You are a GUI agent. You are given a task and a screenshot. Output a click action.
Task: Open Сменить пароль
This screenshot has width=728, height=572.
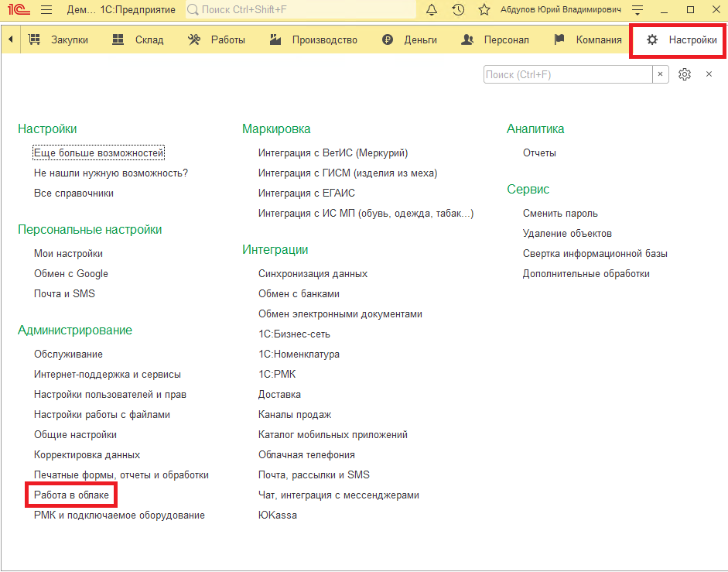[x=560, y=214]
